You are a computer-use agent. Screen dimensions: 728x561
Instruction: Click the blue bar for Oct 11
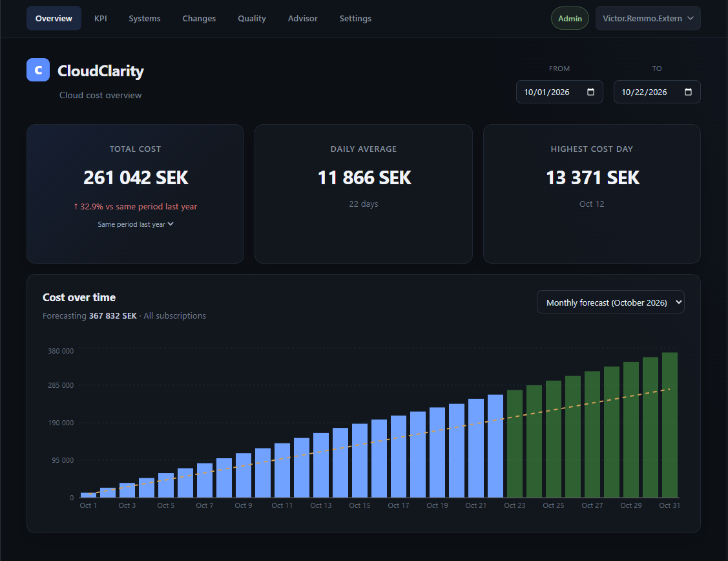point(282,471)
